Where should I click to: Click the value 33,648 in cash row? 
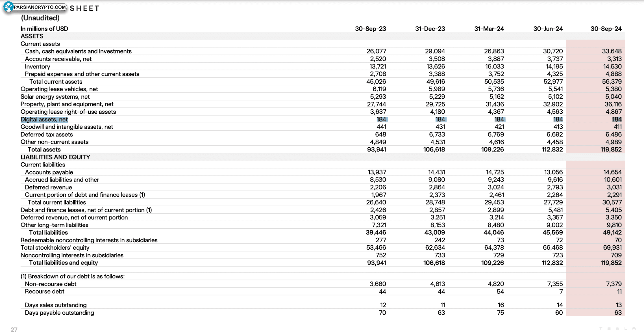coord(612,51)
